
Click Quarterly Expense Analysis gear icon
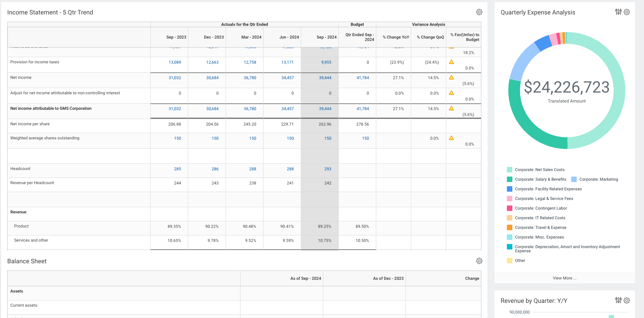point(627,12)
